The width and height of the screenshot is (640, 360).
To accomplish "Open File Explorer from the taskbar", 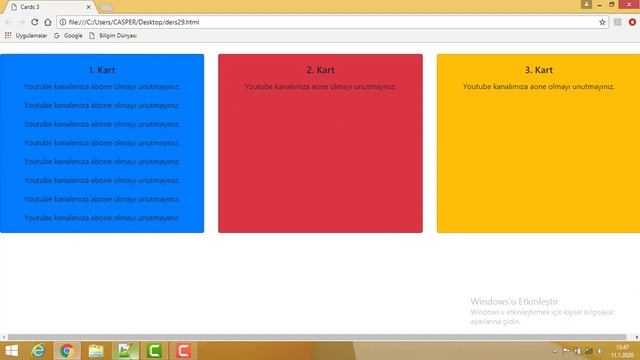I will pos(96,351).
